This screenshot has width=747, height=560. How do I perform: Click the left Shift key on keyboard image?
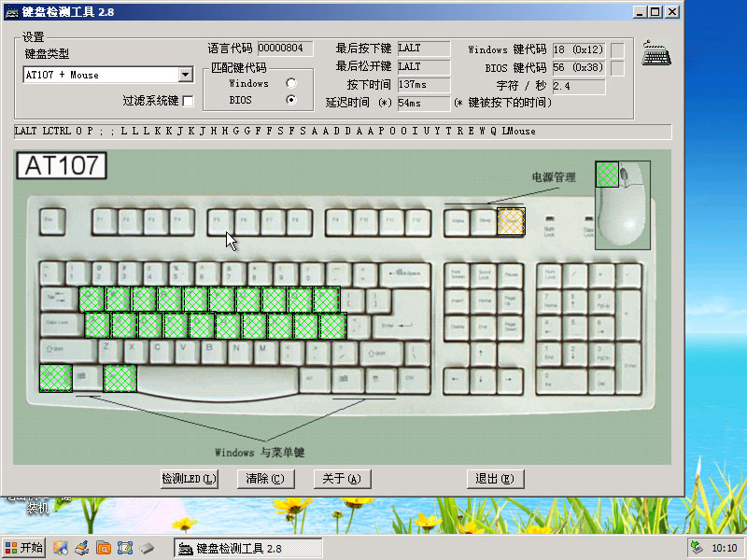click(x=67, y=351)
